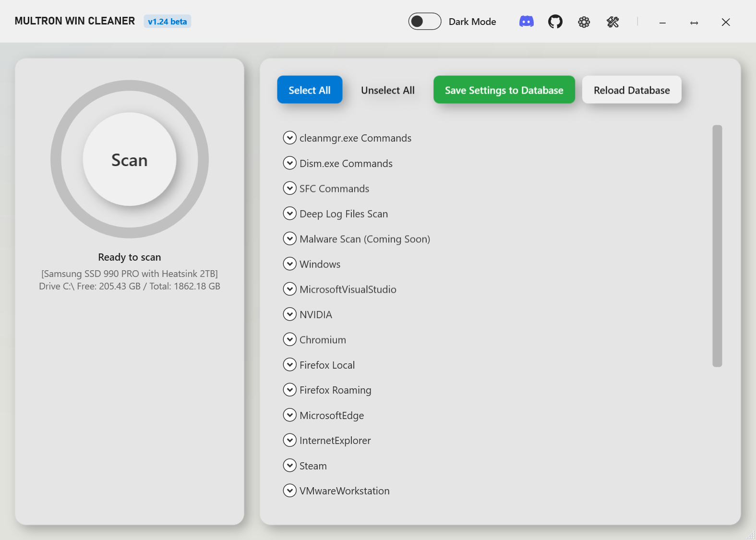756x540 pixels.
Task: Click the Drive C:\ free space text
Action: click(x=130, y=286)
